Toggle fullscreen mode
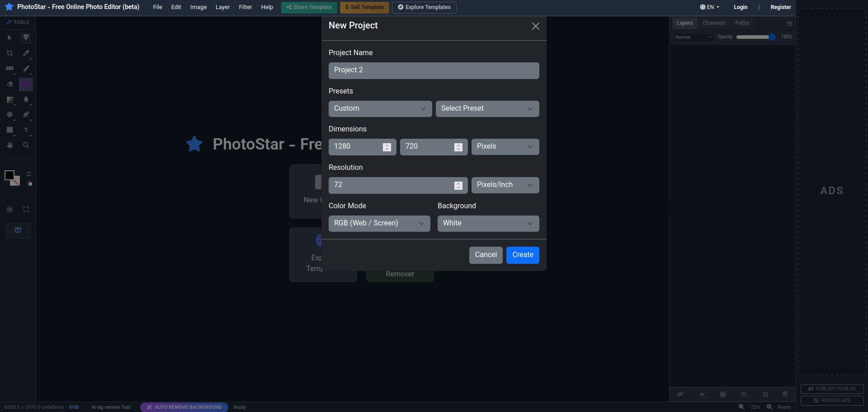Screen dimensions: 868x412 click(x=26, y=210)
